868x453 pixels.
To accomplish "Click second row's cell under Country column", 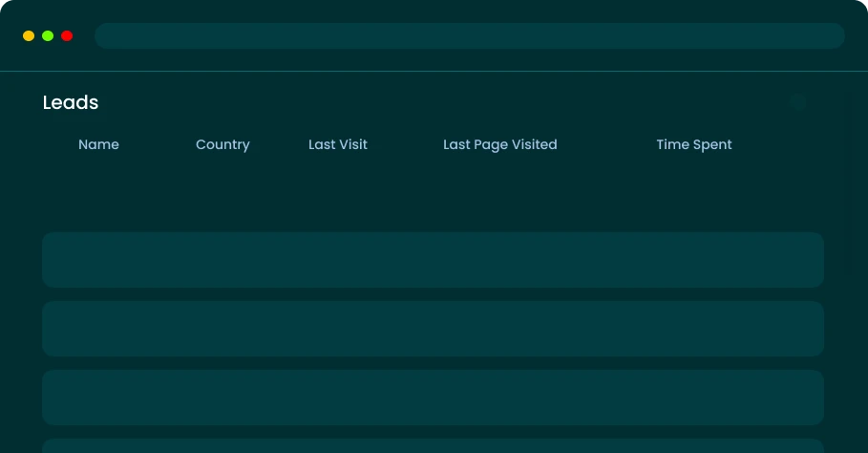I will (222, 329).
